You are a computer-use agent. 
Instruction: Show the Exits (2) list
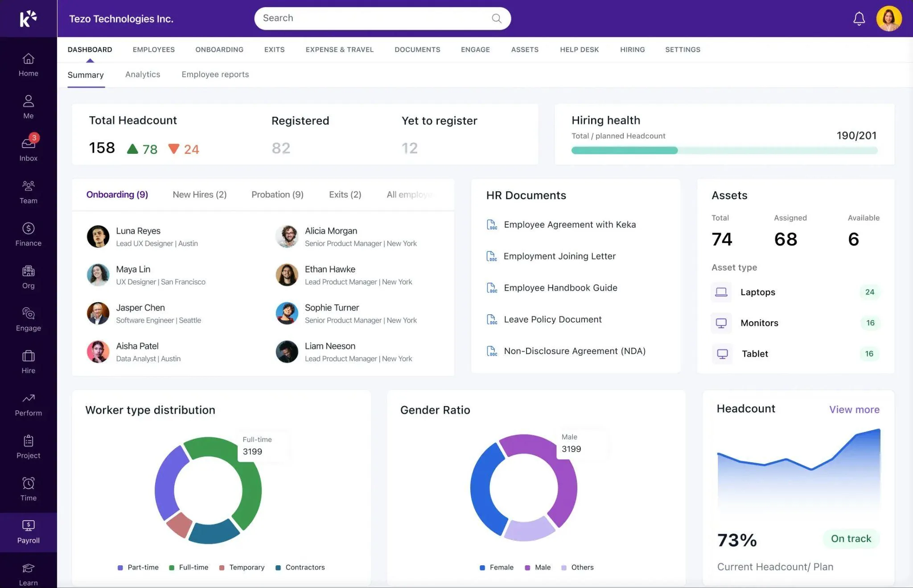345,194
